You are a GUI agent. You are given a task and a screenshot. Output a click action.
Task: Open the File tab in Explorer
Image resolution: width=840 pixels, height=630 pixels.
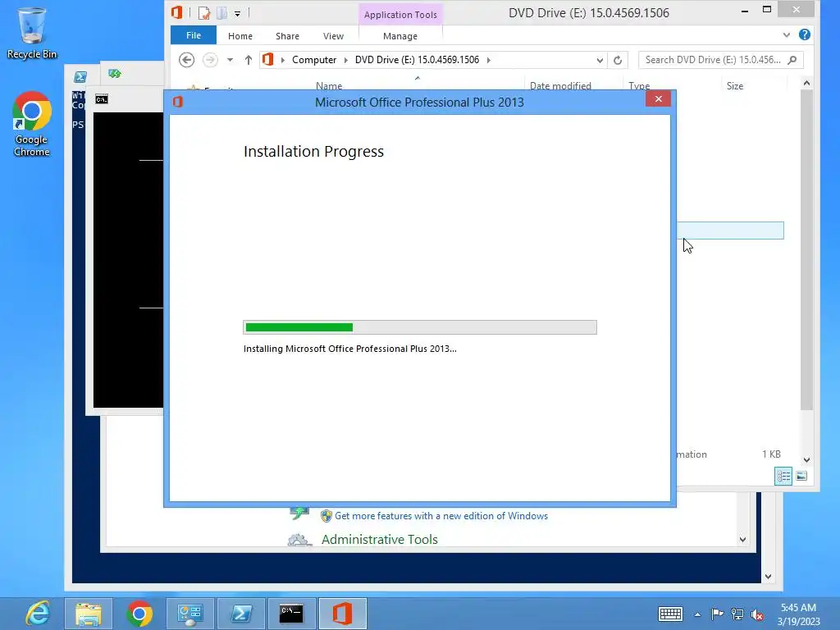(x=194, y=35)
